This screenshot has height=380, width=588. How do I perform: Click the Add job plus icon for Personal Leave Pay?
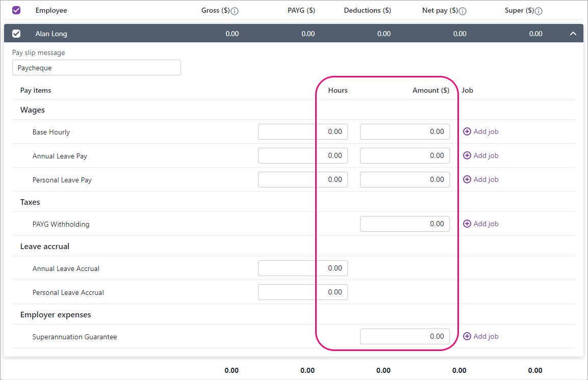click(x=467, y=179)
